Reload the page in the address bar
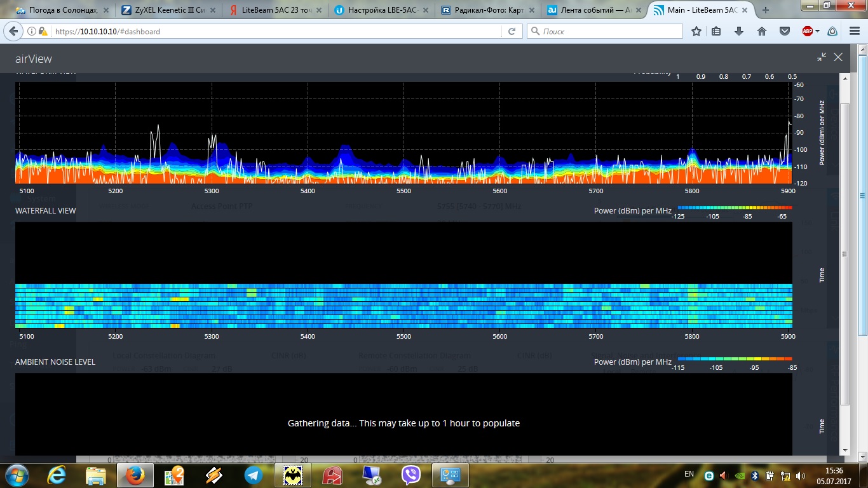The image size is (868, 488). tap(512, 31)
